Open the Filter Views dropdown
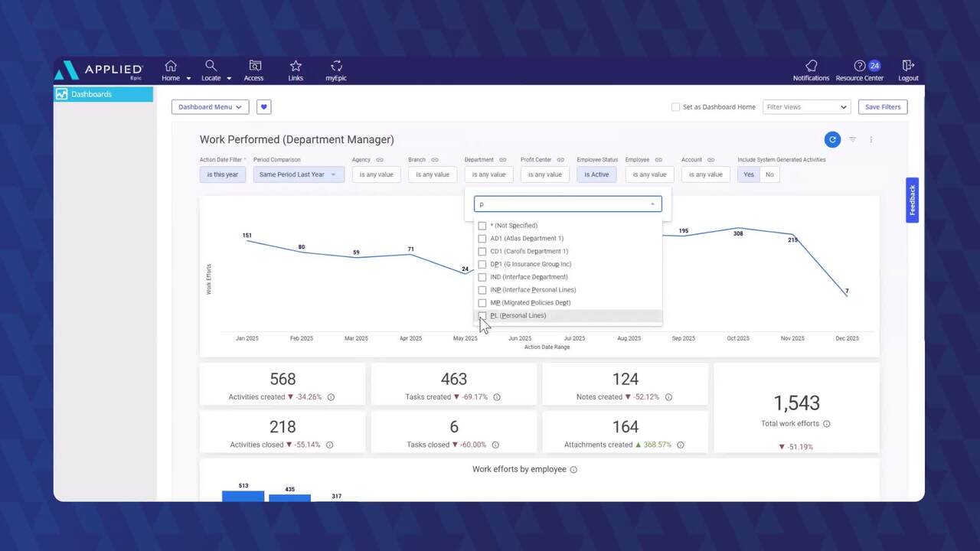 click(806, 107)
